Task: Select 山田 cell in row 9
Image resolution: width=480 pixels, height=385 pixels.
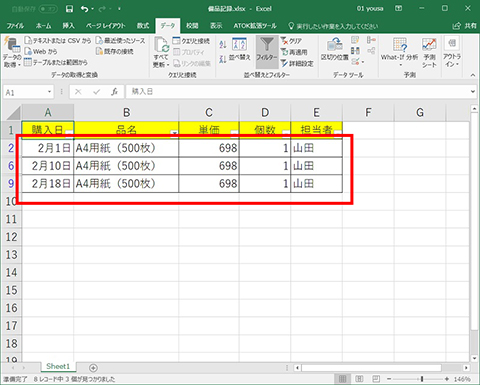Action: pyautogui.click(x=316, y=183)
